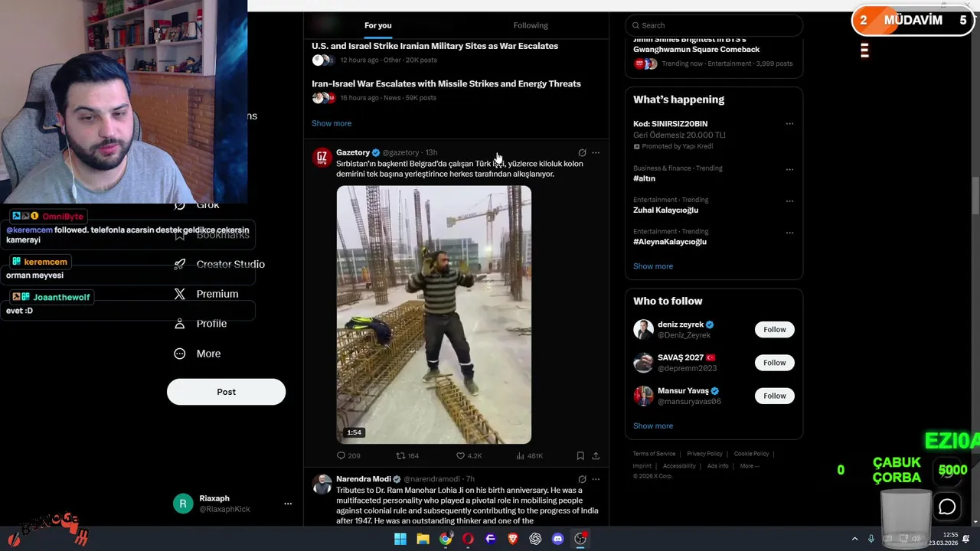Open Gazetory's profile avatar
Image resolution: width=980 pixels, height=551 pixels.
(322, 158)
